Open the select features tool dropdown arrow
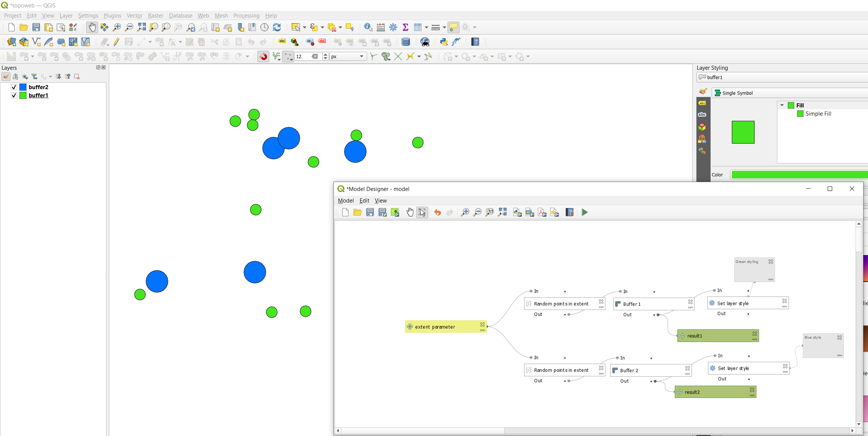The height and width of the screenshot is (436, 868). point(304,27)
